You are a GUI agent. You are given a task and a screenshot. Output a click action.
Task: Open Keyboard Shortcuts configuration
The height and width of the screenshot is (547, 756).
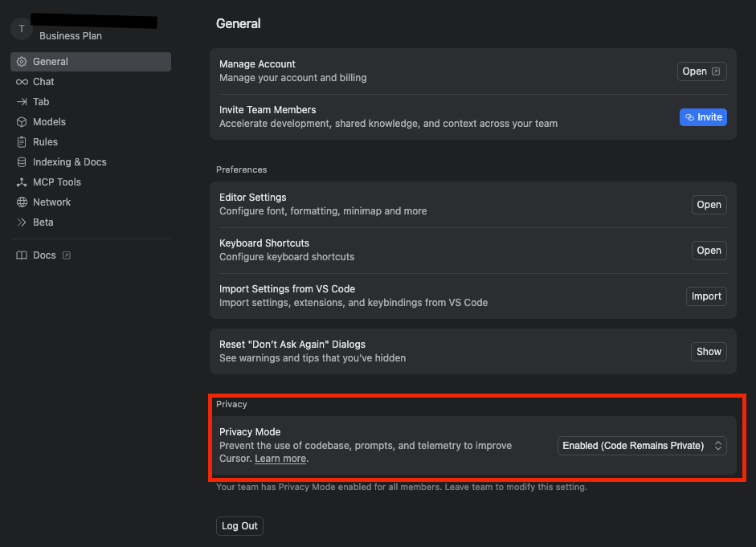(709, 251)
